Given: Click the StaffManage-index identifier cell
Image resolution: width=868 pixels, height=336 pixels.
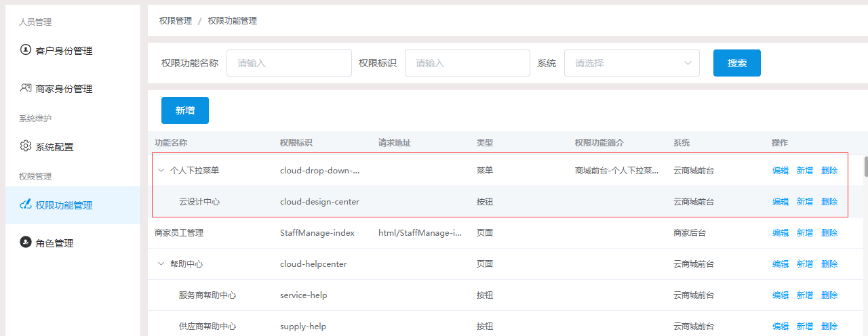Looking at the screenshot, I should pyautogui.click(x=317, y=233).
